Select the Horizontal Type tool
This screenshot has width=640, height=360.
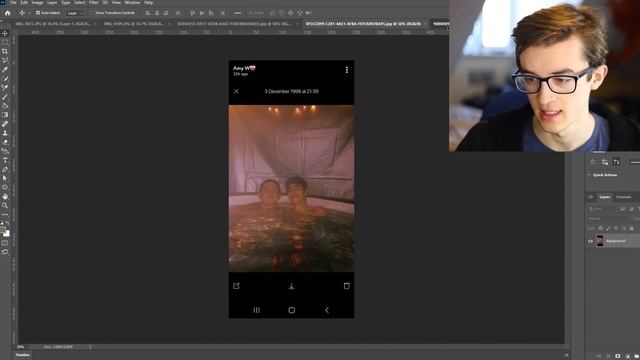pyautogui.click(x=5, y=160)
